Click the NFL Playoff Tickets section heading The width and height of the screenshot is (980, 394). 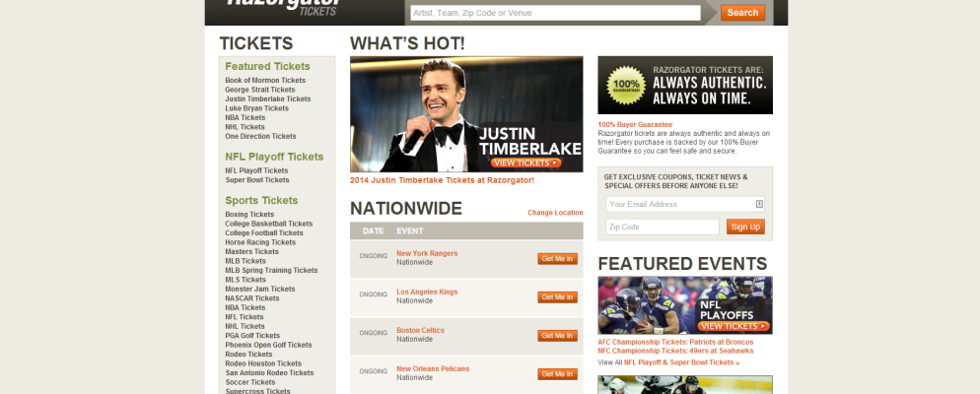274,158
